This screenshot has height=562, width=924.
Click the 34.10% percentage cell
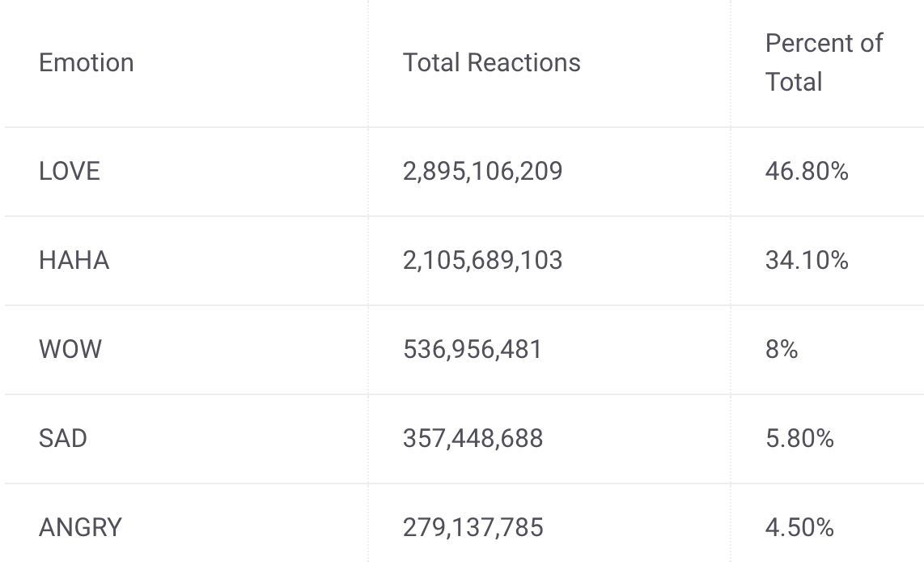807,261
